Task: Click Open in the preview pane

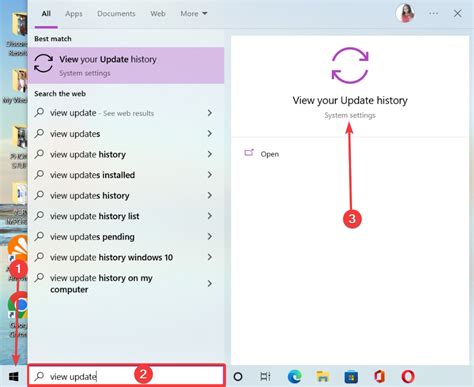Action: [270, 154]
